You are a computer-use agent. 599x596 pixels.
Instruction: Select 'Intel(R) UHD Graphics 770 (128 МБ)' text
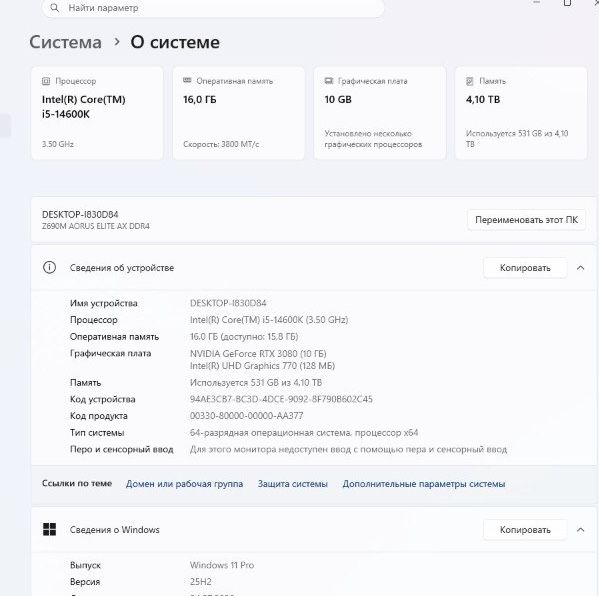coord(262,366)
